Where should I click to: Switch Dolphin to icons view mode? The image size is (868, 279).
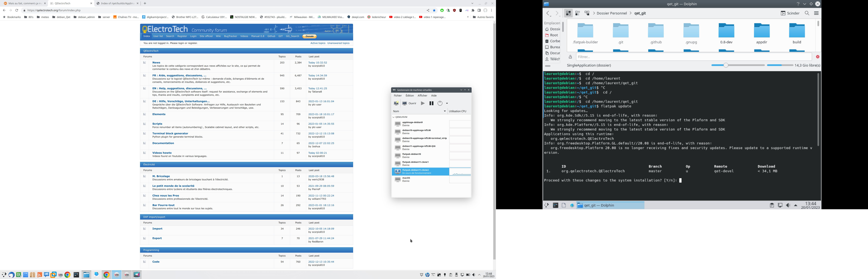(568, 13)
